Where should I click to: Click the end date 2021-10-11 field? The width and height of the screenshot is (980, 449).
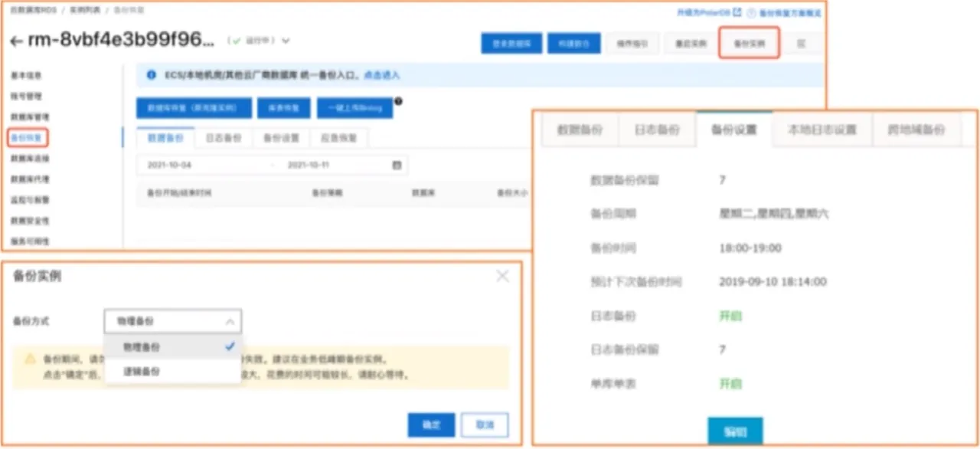click(x=309, y=165)
